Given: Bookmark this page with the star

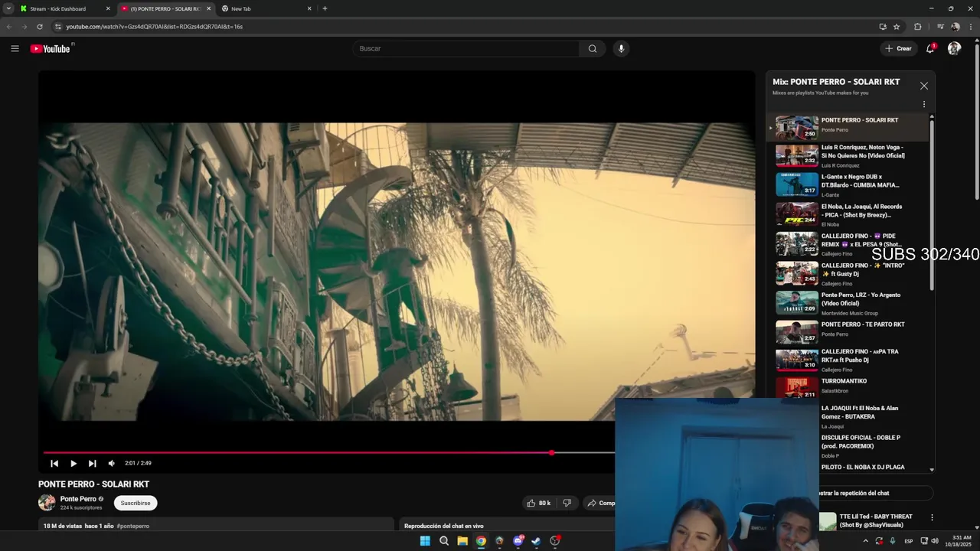Looking at the screenshot, I should 896,26.
